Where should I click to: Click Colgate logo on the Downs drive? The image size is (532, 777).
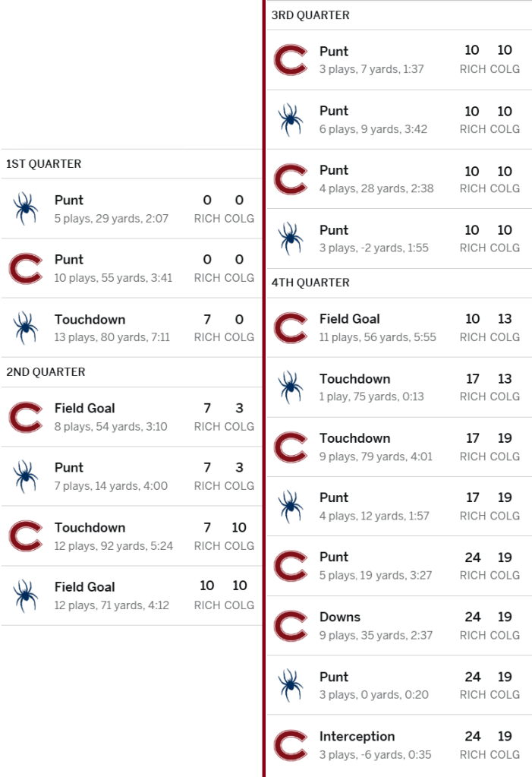290,626
